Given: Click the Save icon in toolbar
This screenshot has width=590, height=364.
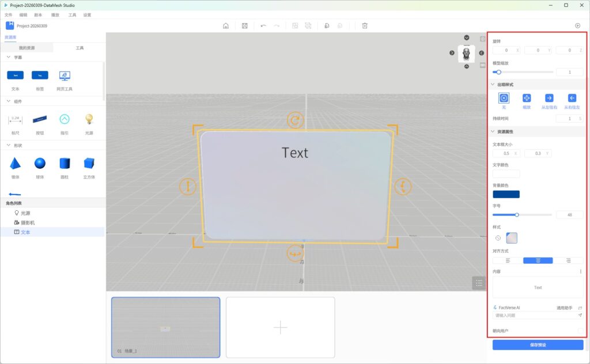Looking at the screenshot, I should click(245, 26).
